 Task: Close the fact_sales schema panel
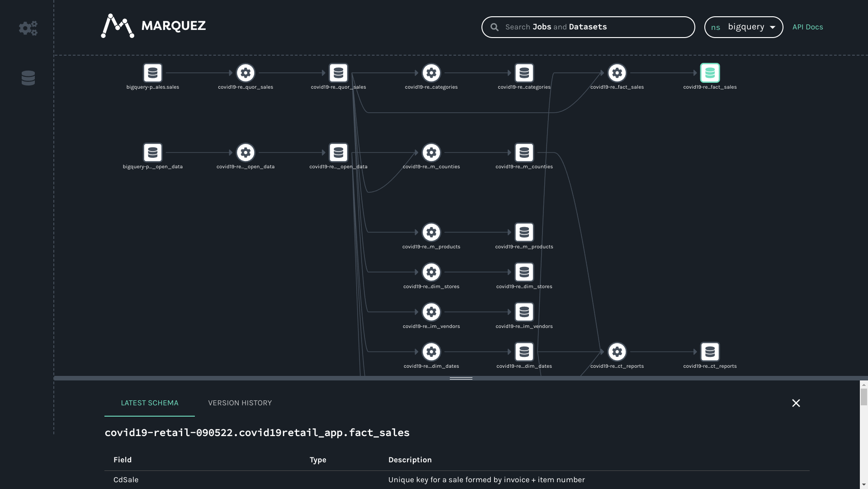[796, 403]
